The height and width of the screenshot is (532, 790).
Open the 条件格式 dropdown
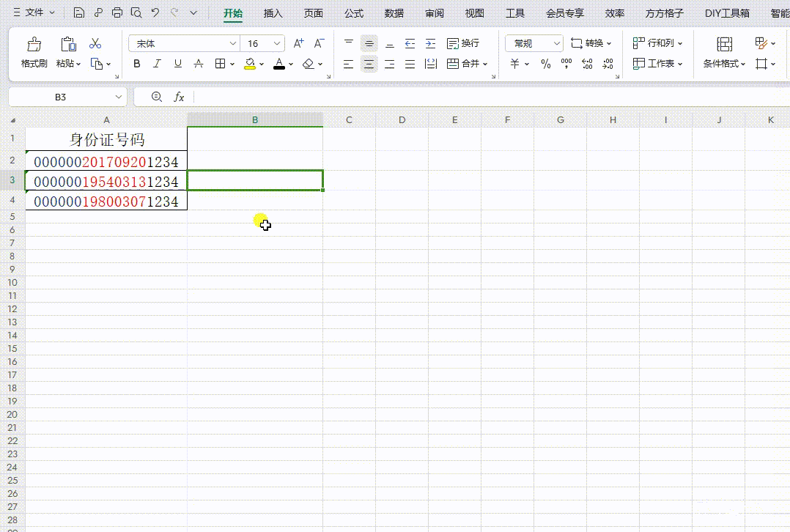click(724, 64)
